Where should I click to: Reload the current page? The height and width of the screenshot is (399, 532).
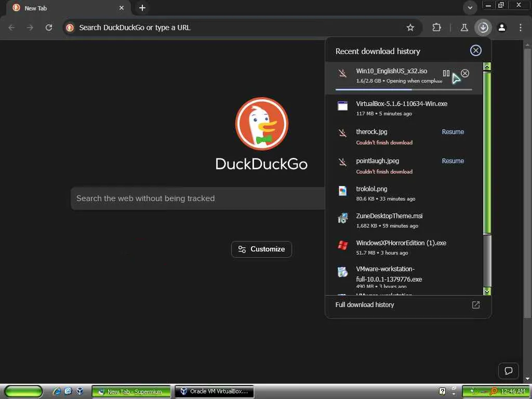49,28
